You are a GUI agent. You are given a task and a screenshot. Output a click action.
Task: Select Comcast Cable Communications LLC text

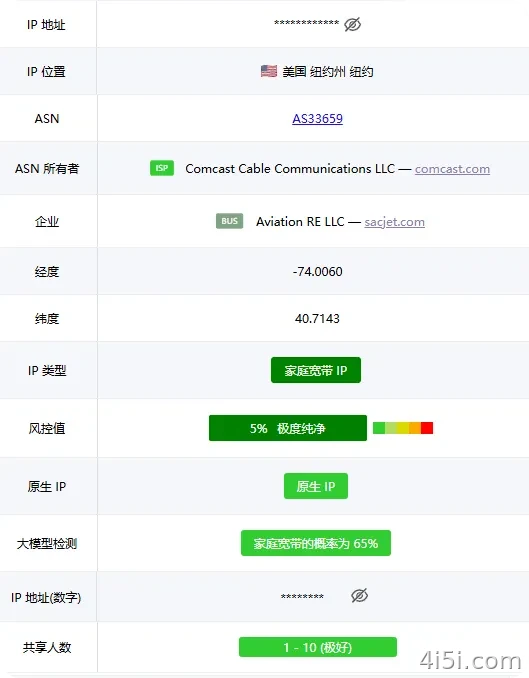290,169
